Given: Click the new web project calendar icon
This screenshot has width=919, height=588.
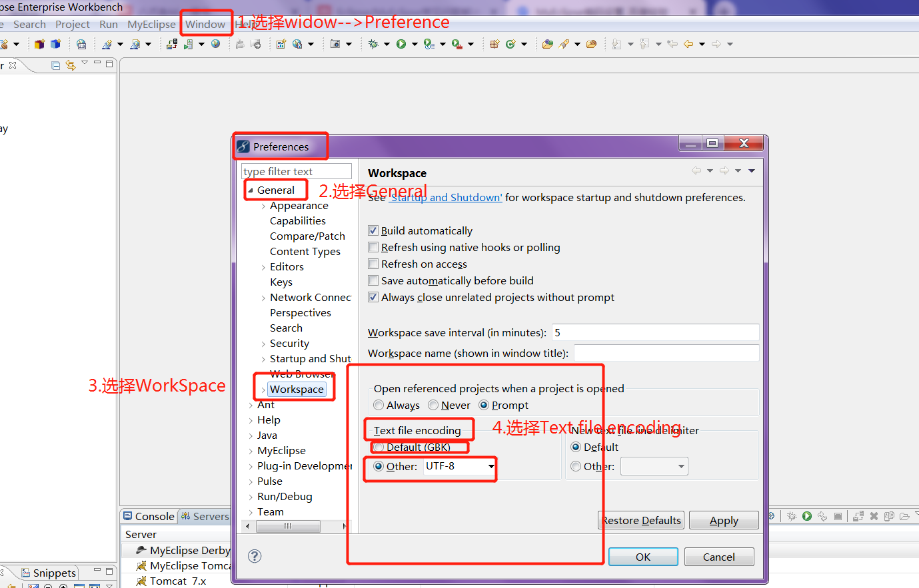Looking at the screenshot, I should tap(281, 44).
